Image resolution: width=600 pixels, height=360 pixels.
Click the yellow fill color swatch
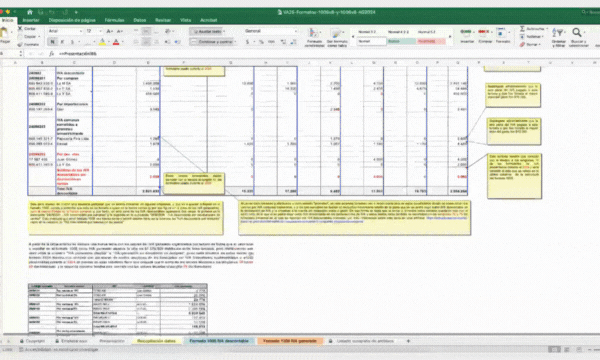102,42
